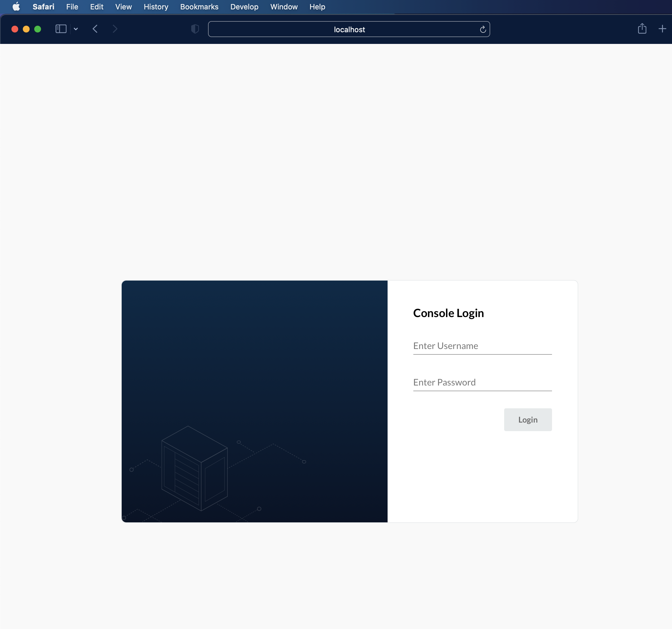Image resolution: width=672 pixels, height=629 pixels.
Task: Focus the Enter Password field
Action: (482, 382)
